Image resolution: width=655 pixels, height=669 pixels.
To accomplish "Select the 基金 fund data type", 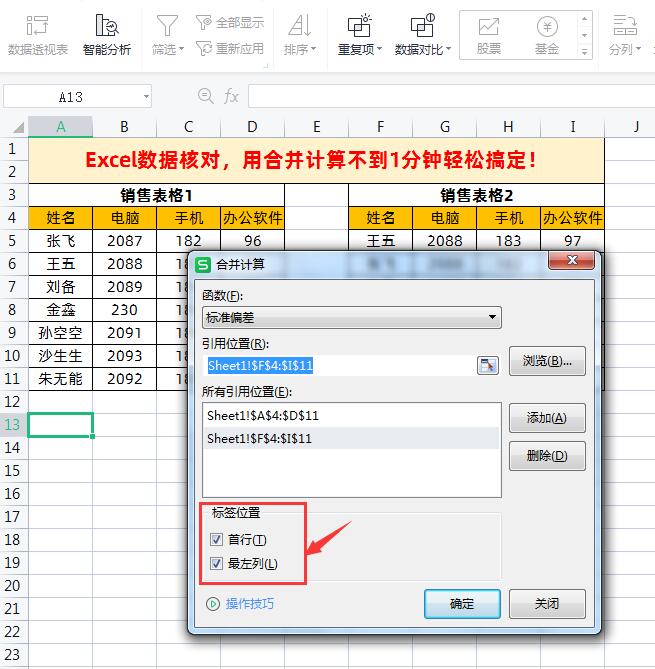I will pos(547,36).
